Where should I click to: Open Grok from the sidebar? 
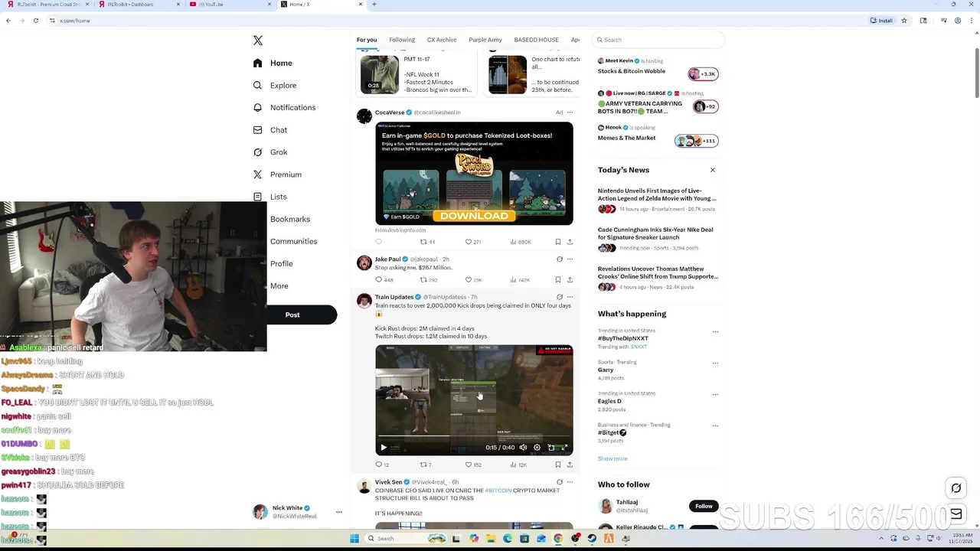point(270,152)
